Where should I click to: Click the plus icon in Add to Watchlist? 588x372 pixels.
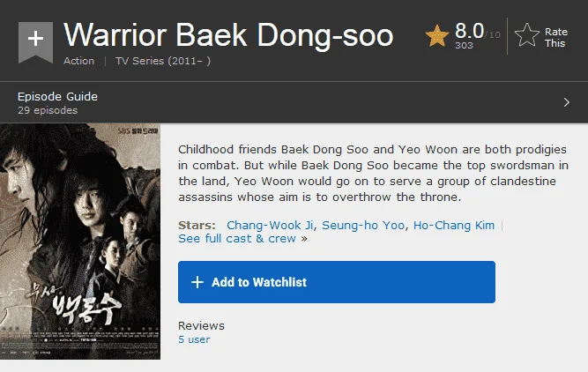(197, 282)
